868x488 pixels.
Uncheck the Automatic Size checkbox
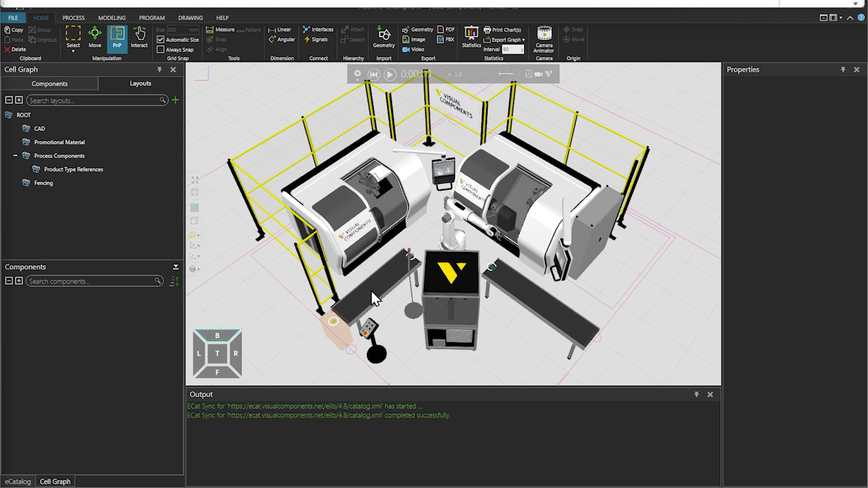point(161,40)
